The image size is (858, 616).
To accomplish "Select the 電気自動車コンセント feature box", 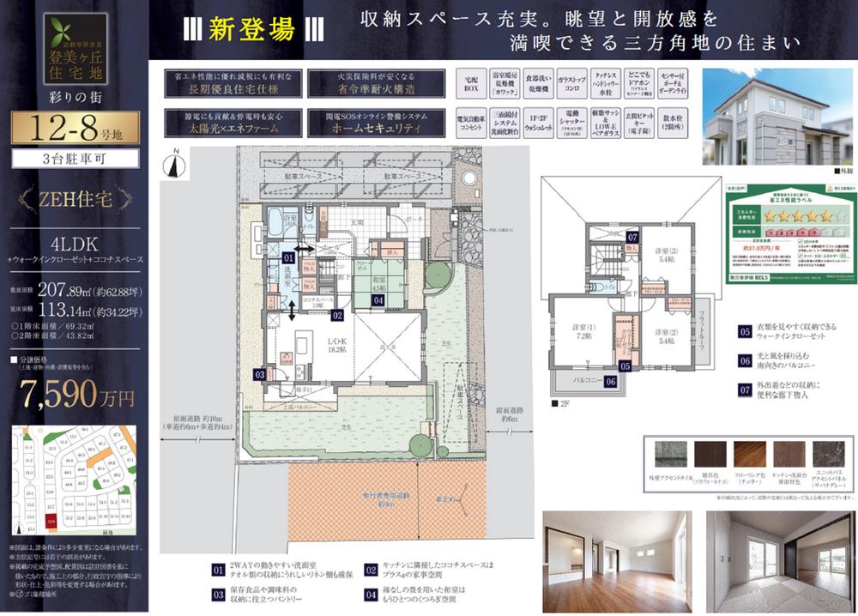I will 471,123.
